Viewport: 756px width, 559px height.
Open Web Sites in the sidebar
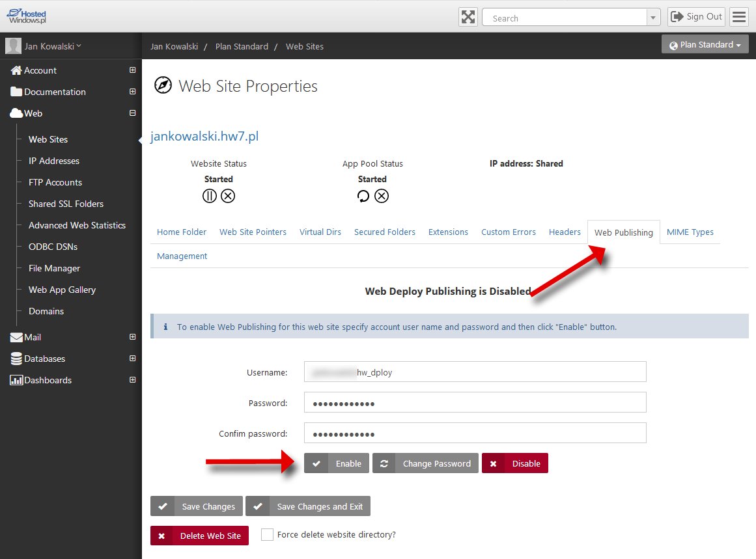pos(48,139)
